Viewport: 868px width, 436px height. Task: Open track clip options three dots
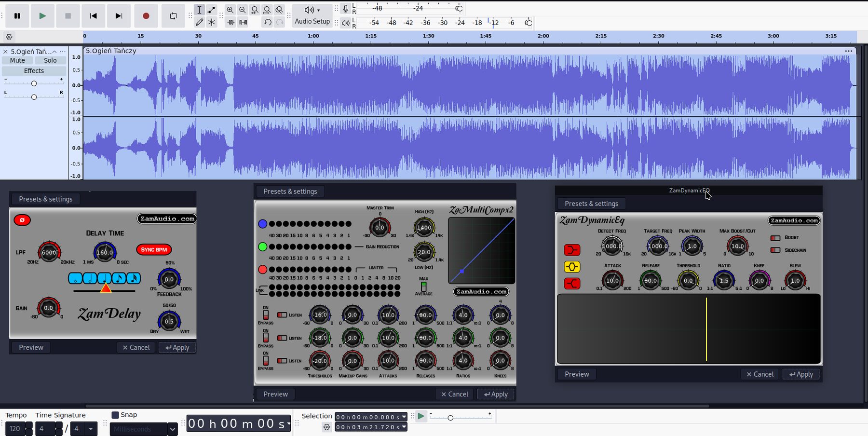click(849, 51)
